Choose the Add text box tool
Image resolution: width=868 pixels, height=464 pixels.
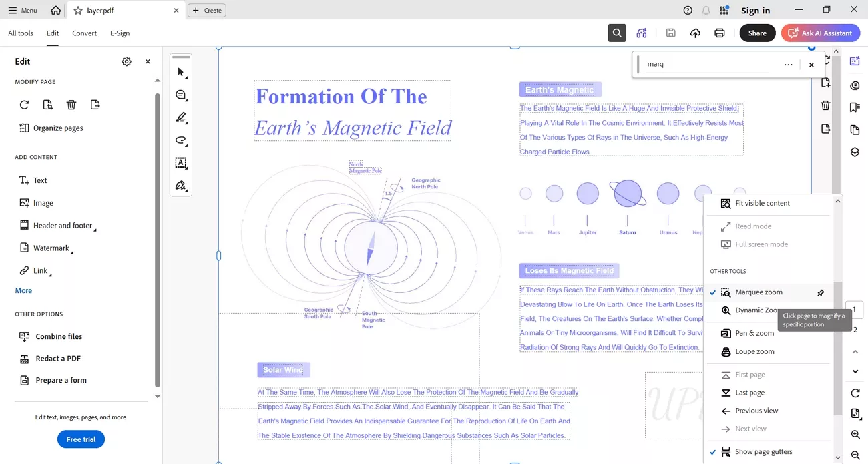click(x=181, y=163)
